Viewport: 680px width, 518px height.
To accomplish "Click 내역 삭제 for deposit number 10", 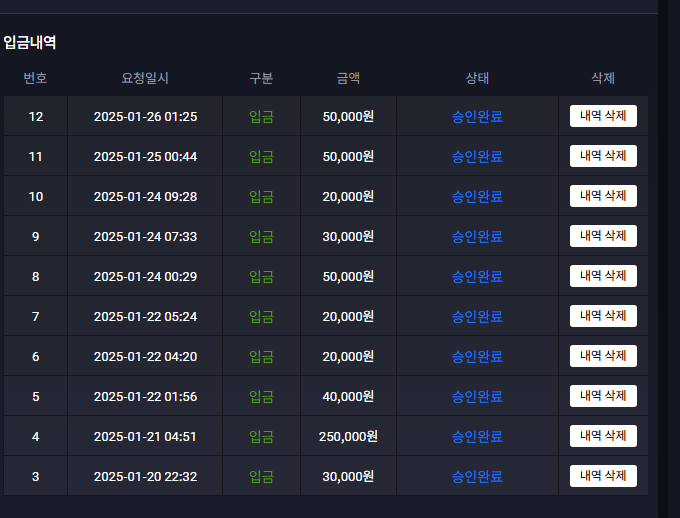I will [x=603, y=196].
